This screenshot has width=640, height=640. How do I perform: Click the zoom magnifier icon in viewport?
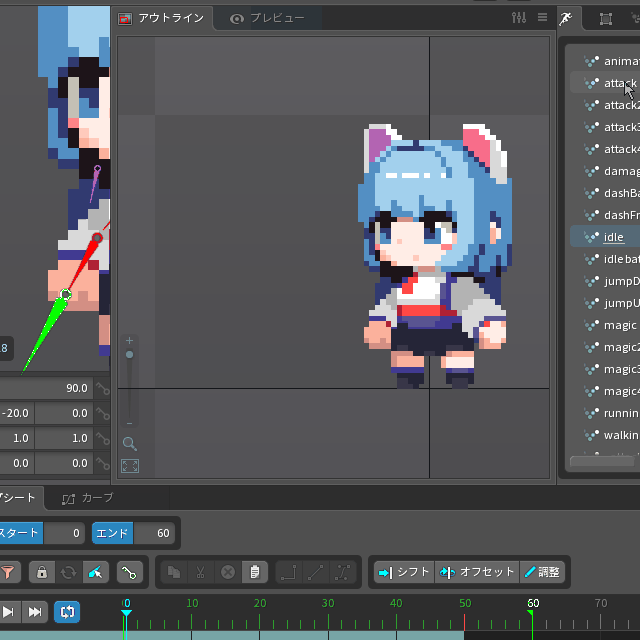coord(130,443)
